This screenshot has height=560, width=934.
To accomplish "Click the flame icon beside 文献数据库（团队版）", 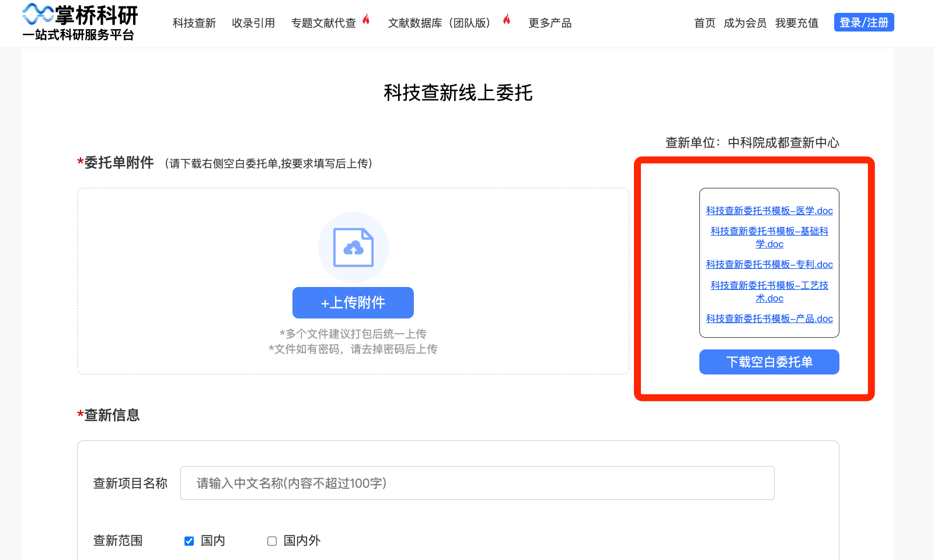I will click(507, 19).
